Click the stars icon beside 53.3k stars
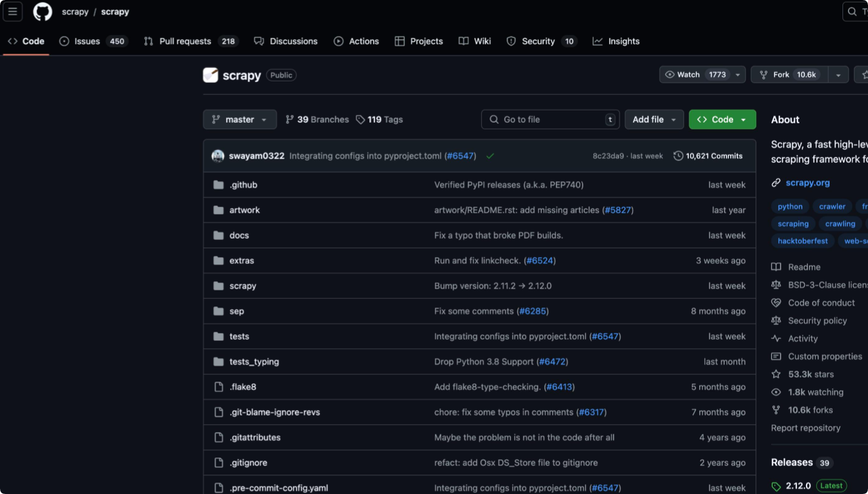Screen dimensions: 868x494 tap(776, 374)
